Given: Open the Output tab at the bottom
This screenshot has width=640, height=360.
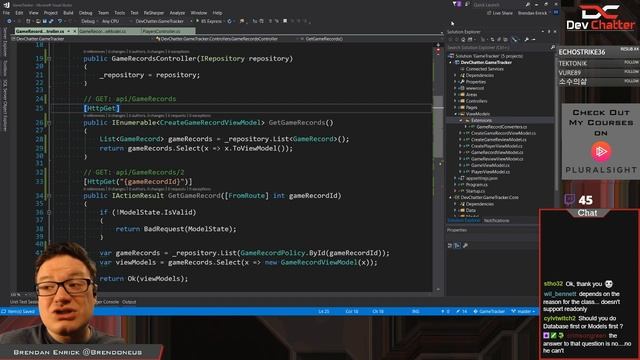Looking at the screenshot, I should (129, 302).
